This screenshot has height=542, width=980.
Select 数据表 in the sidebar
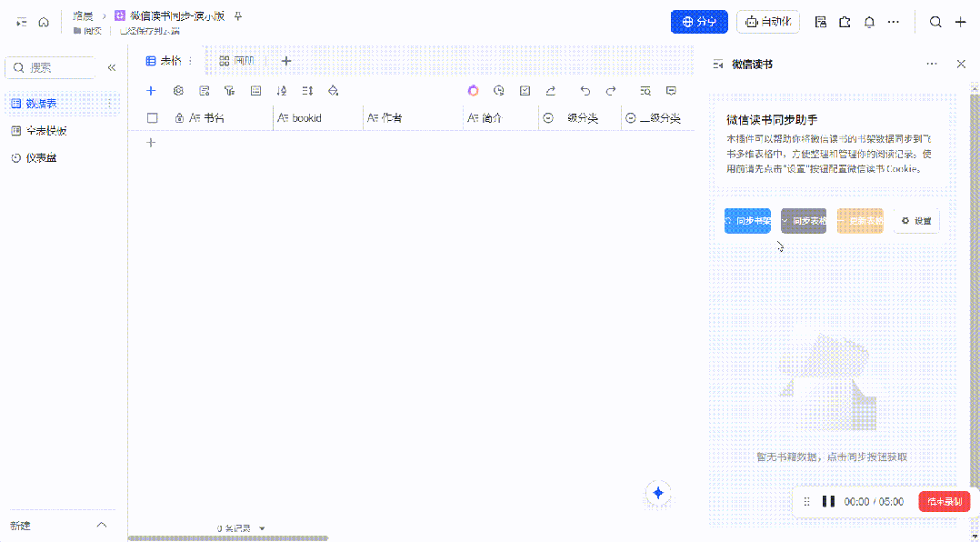(61, 103)
